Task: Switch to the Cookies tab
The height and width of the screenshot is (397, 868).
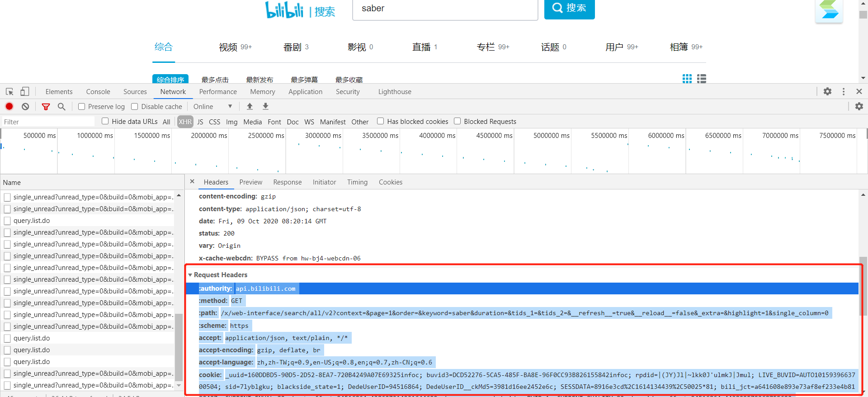Action: pos(391,182)
